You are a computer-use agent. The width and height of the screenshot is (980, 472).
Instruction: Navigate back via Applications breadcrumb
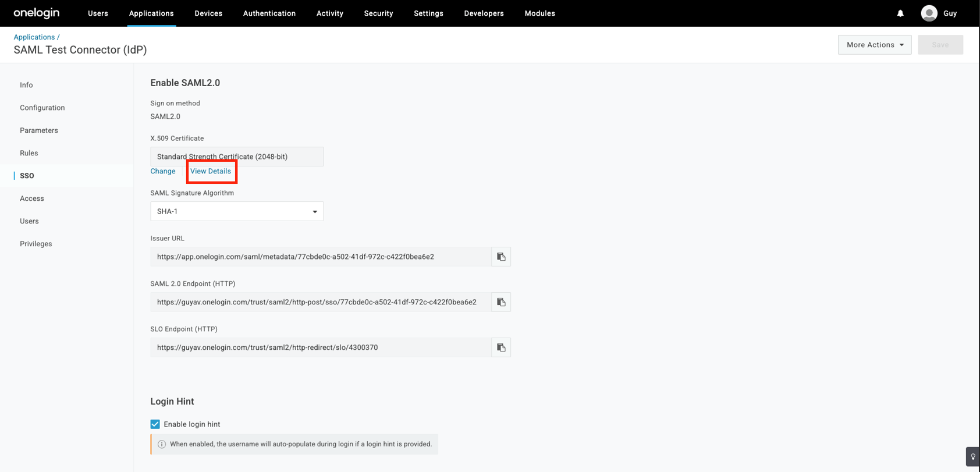(x=34, y=37)
